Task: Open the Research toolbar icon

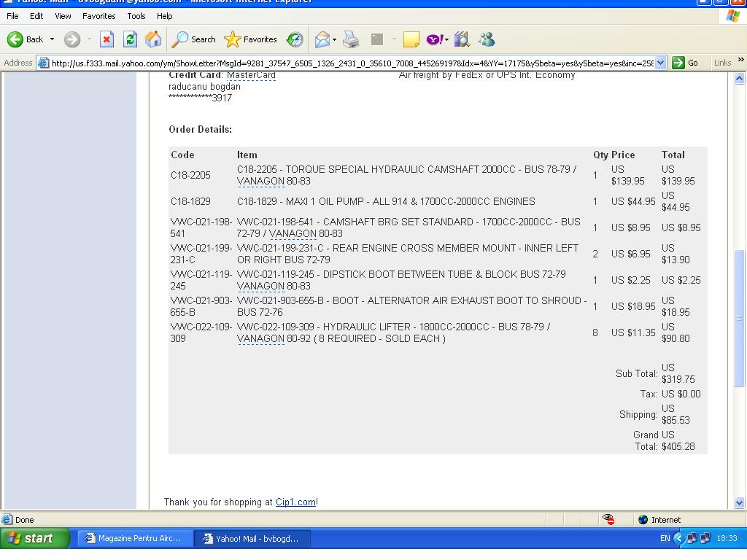Action: pos(462,39)
